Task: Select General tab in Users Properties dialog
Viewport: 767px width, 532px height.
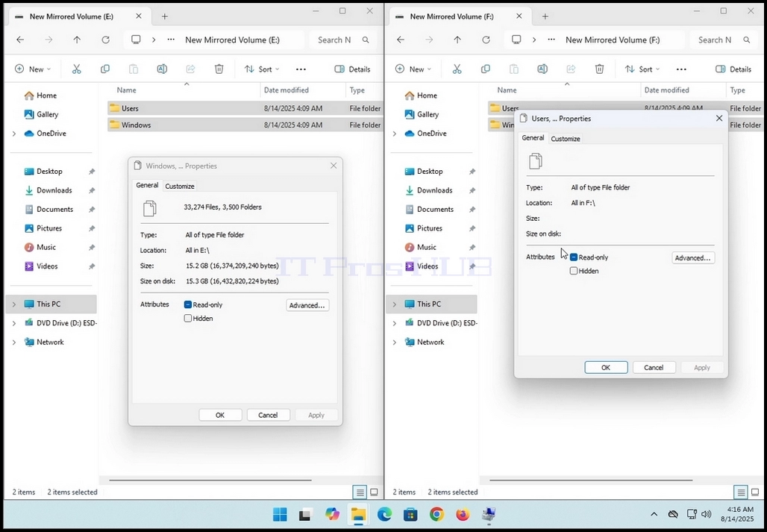Action: [x=533, y=138]
